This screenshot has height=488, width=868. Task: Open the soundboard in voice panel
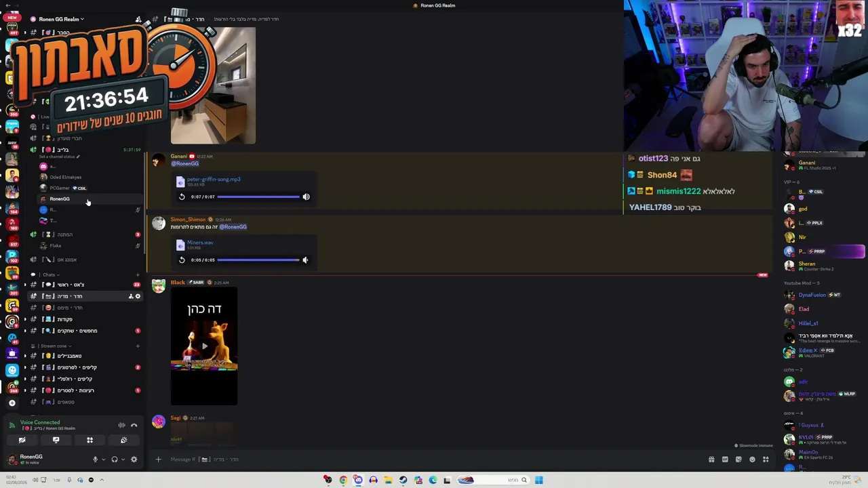click(123, 440)
